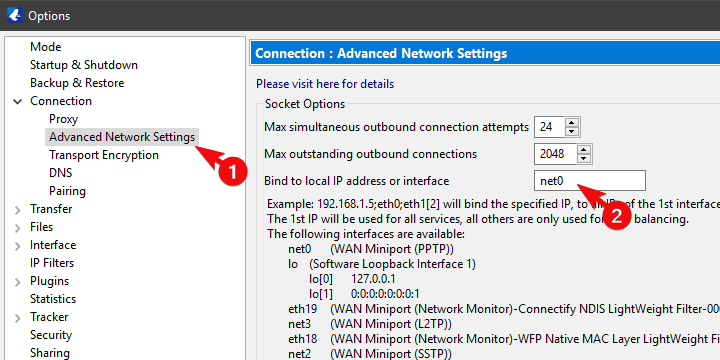Decrease max simultaneous outbound connection attempts

[x=571, y=132]
